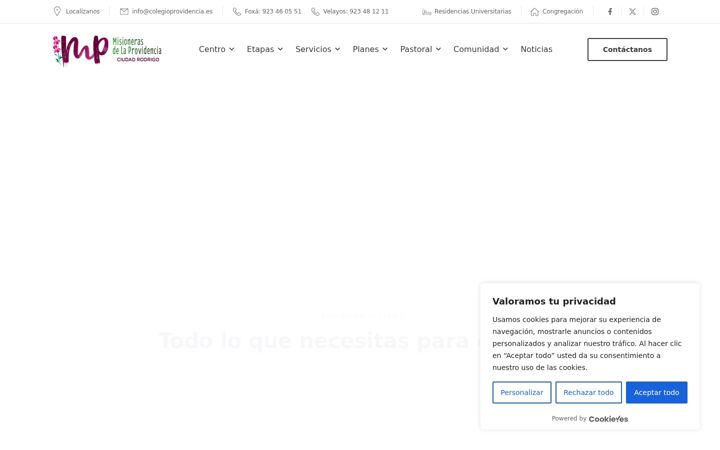The height and width of the screenshot is (450, 720).
Task: Click the location pin icon beside Localízanos
Action: 57,11
